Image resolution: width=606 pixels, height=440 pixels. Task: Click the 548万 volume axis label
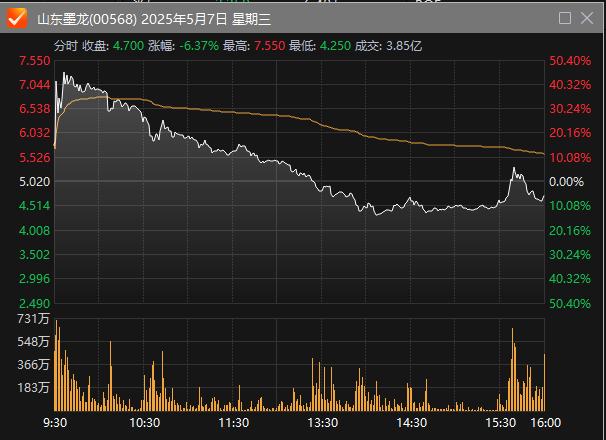[x=33, y=342]
